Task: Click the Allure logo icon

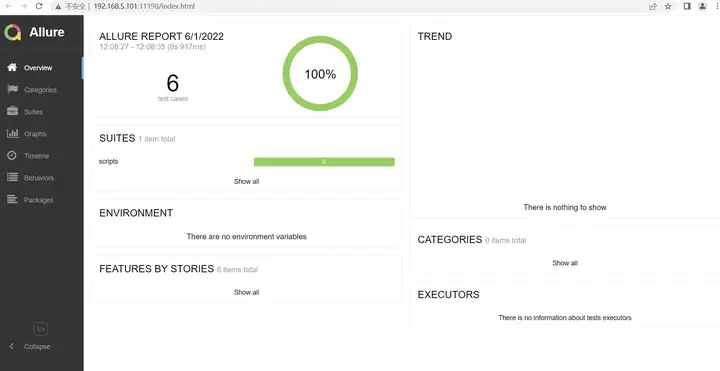Action: pos(13,33)
